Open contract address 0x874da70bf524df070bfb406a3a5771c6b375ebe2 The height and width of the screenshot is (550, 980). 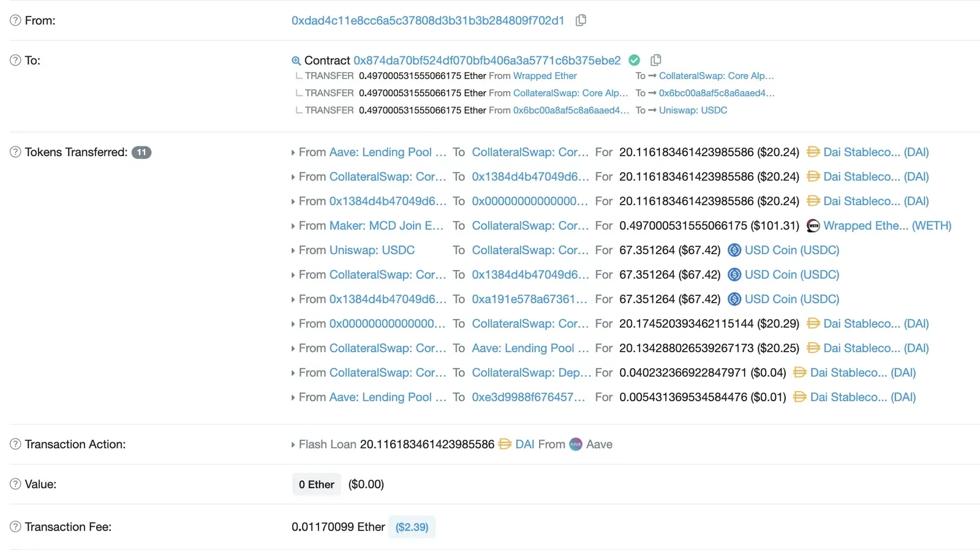487,60
